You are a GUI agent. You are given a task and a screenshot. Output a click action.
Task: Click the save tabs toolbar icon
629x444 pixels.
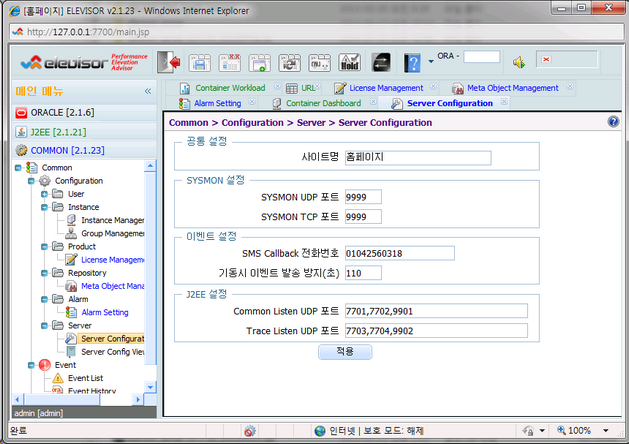[x=199, y=63]
